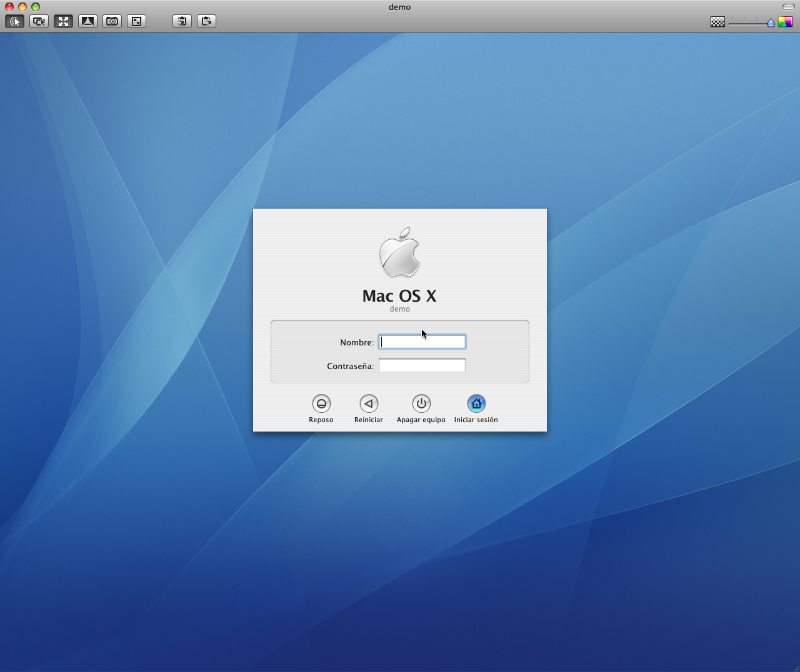Toggle the control/observe mode toolbar button
800x672 pixels.
[x=14, y=21]
